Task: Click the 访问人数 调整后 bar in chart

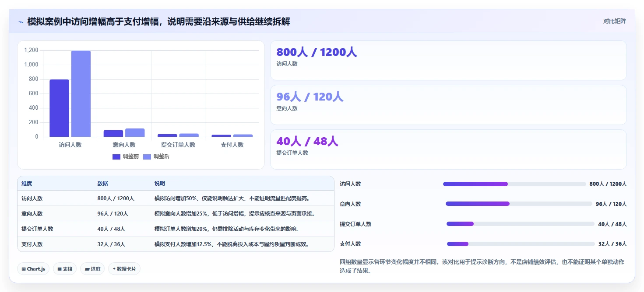Action: point(81,94)
